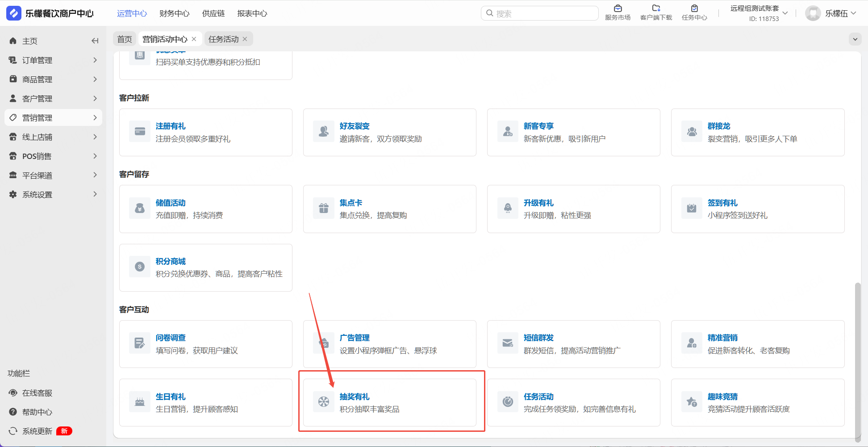Click the 乐檬伍 user avatar

pyautogui.click(x=813, y=13)
